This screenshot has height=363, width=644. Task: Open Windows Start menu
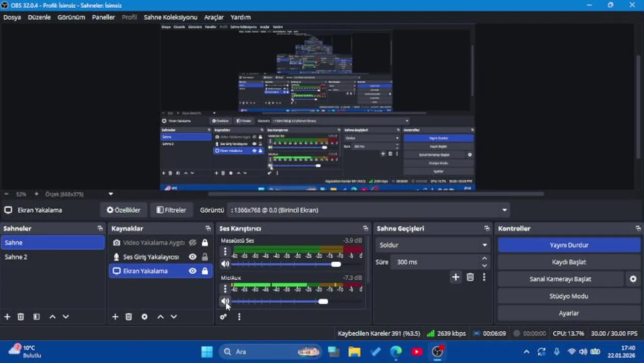pyautogui.click(x=207, y=352)
